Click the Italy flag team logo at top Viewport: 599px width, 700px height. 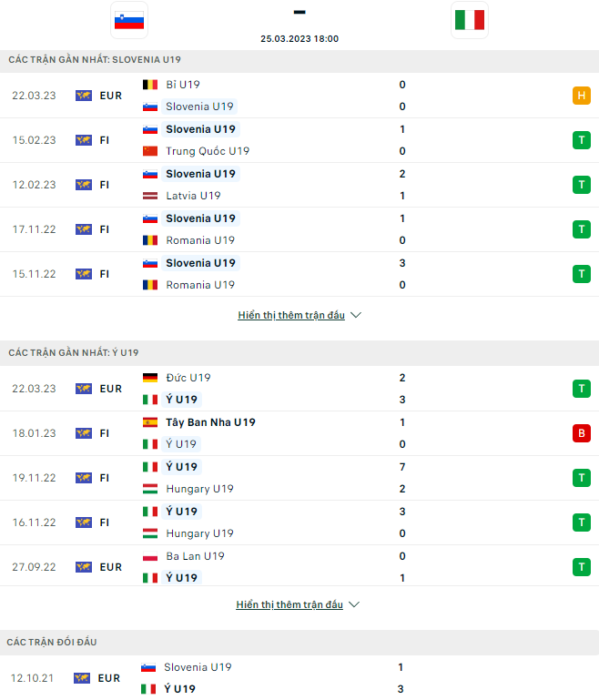pos(470,21)
